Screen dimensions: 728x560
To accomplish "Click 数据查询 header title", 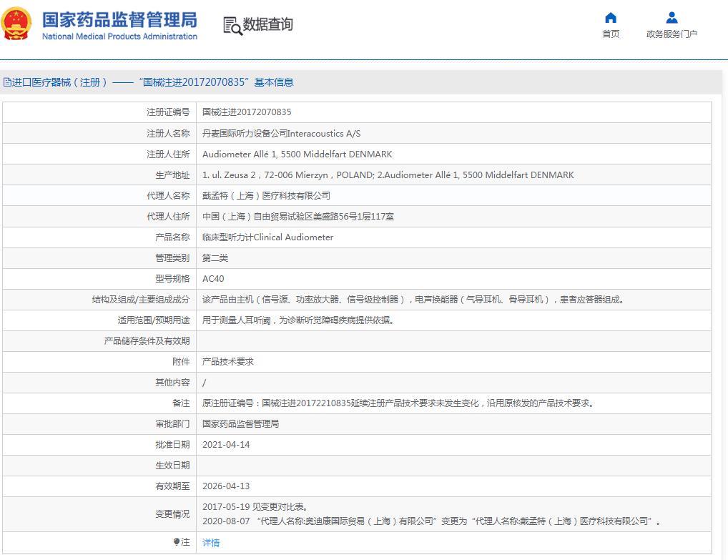I will point(268,24).
